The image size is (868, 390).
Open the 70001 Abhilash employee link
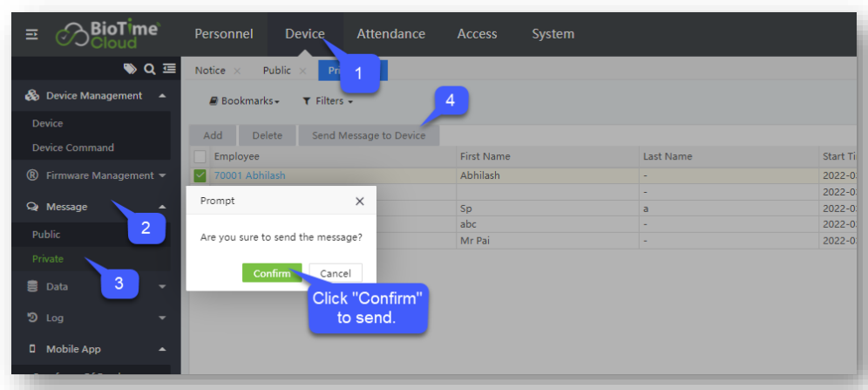click(x=249, y=175)
